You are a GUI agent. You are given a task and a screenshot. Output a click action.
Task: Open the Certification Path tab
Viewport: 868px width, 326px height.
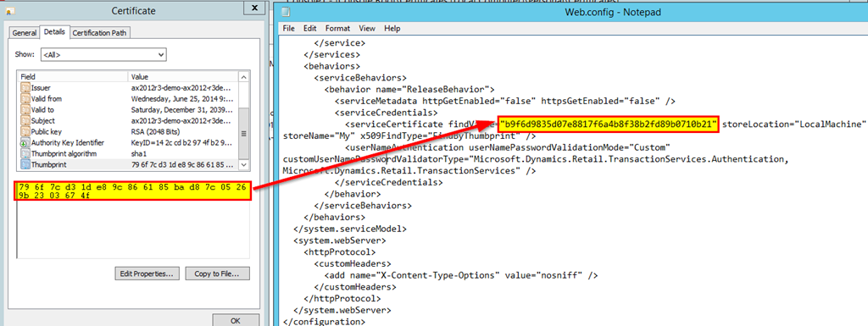click(100, 32)
